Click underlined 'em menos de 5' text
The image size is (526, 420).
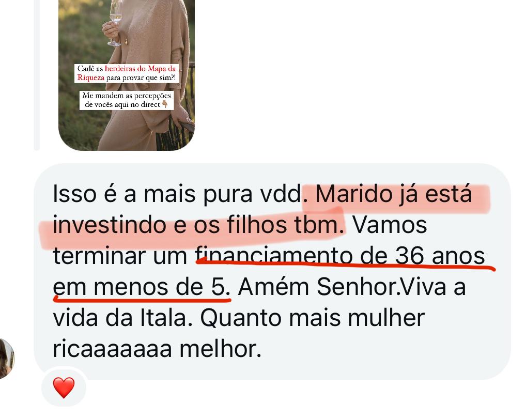(142, 287)
